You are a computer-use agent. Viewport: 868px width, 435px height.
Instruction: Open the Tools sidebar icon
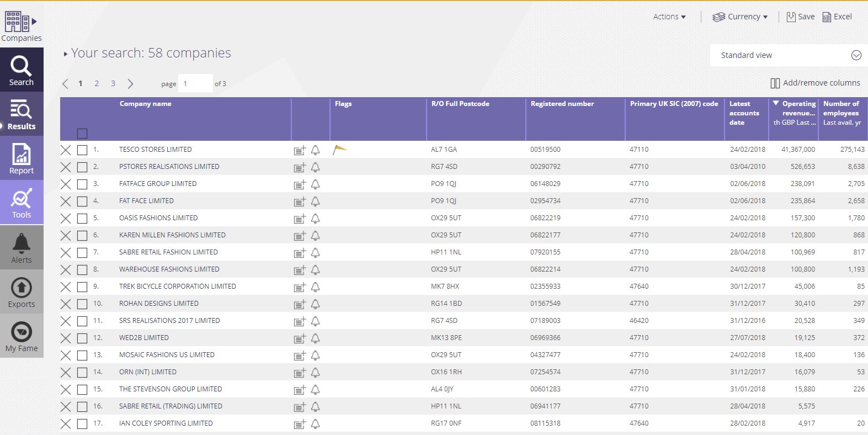tap(22, 203)
